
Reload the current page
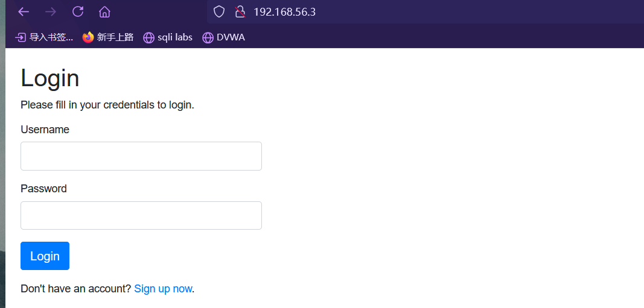click(x=78, y=11)
